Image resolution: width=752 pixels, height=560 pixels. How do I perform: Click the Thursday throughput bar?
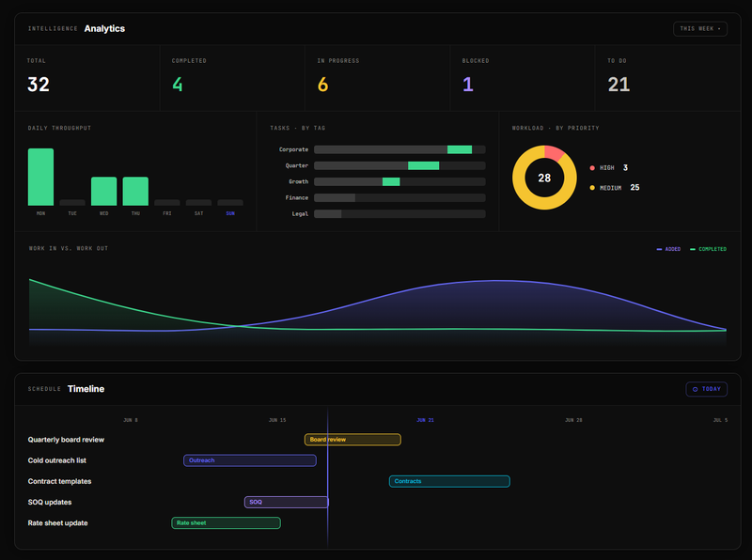pyautogui.click(x=135, y=192)
